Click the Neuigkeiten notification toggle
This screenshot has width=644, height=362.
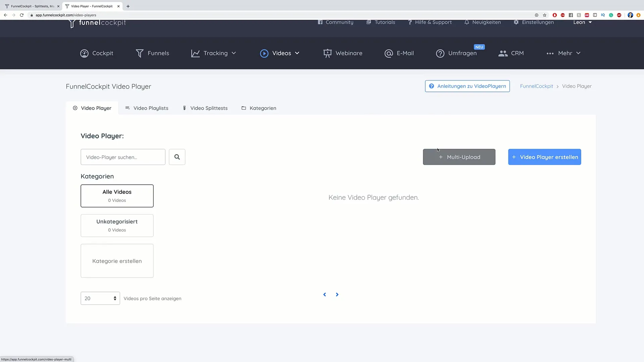(x=482, y=22)
